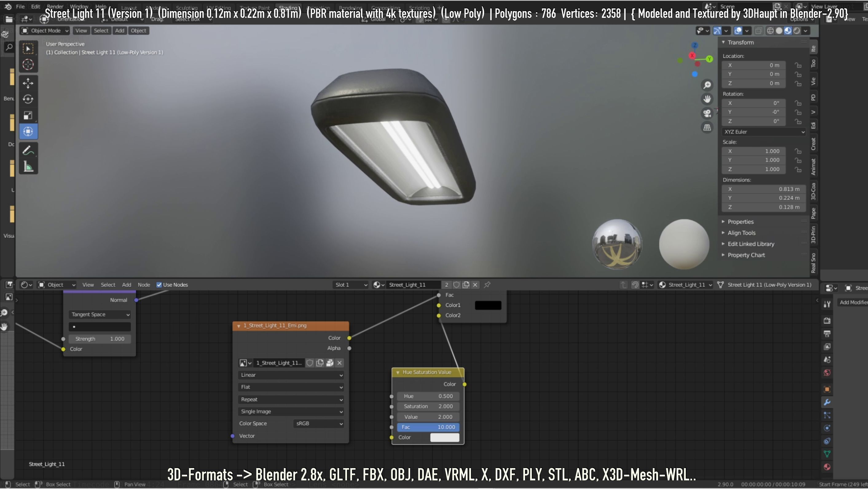Click the Saturation 2.000 field

428,406
